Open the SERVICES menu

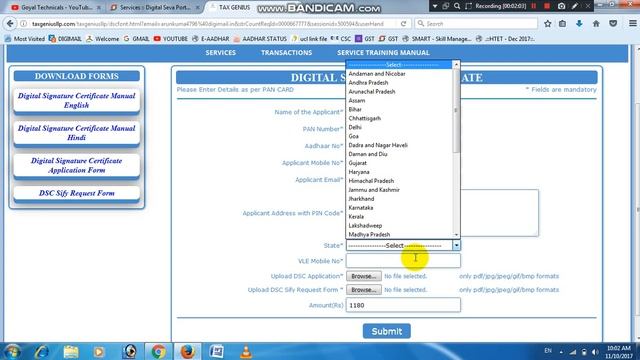click(220, 53)
